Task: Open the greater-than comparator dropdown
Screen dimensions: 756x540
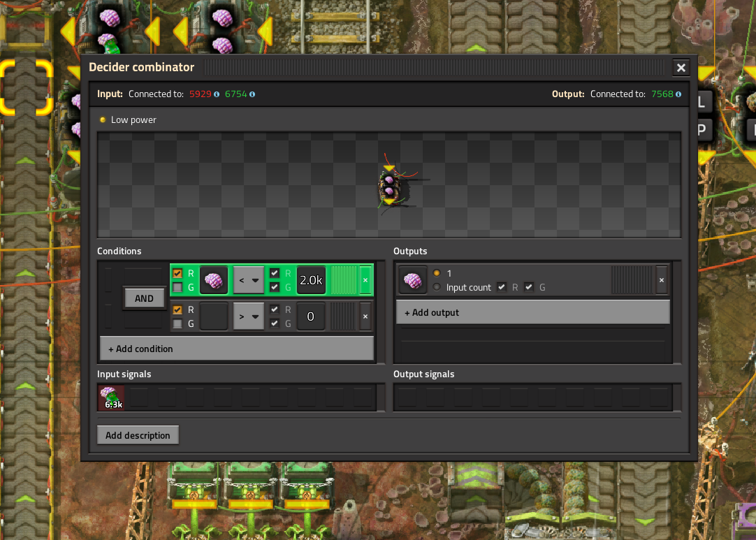Action: (249, 316)
